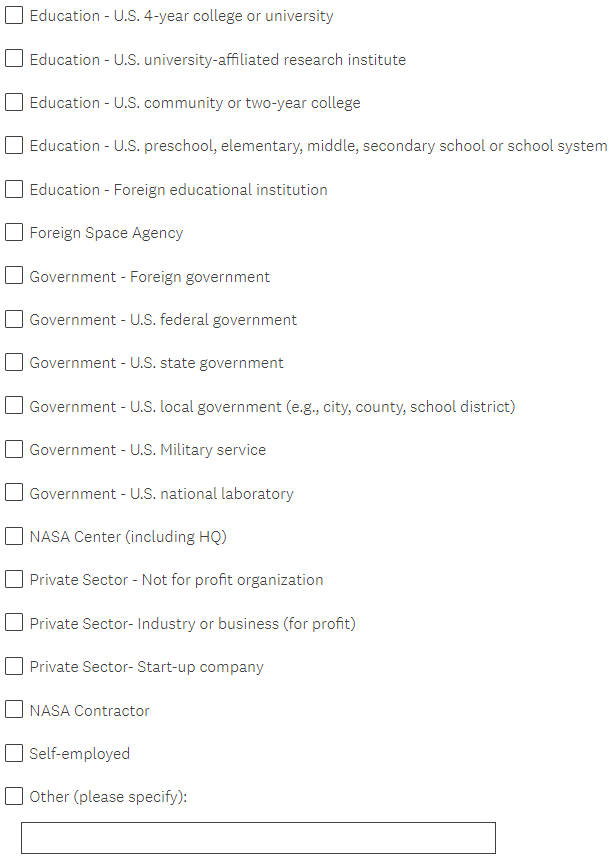This screenshot has width=614, height=859.
Task: Tick Industry or business (for profit)
Action: [x=14, y=623]
